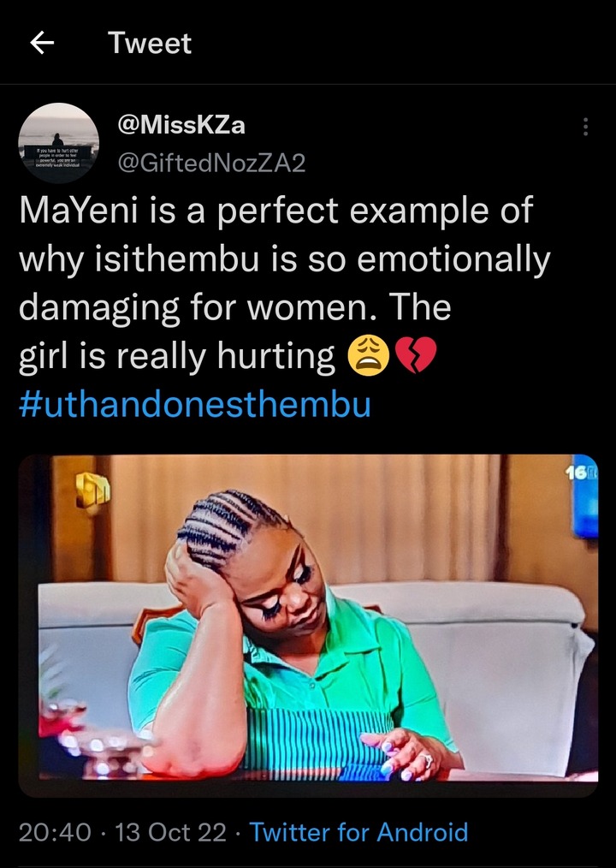
Task: Open the three-dot more options menu
Action: 585,127
